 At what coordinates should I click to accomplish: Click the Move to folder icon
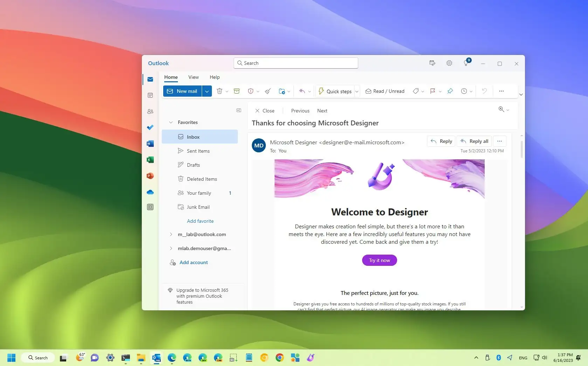(x=282, y=91)
